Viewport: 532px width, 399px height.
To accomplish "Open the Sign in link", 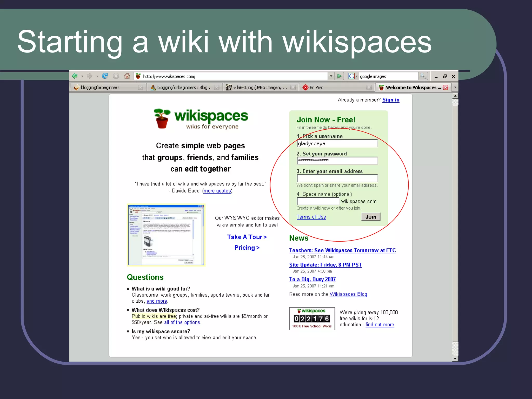I will (x=391, y=100).
